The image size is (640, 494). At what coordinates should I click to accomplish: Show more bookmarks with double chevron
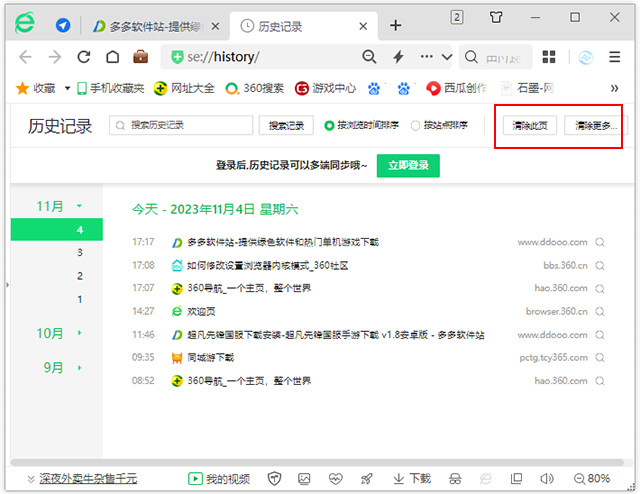click(614, 88)
